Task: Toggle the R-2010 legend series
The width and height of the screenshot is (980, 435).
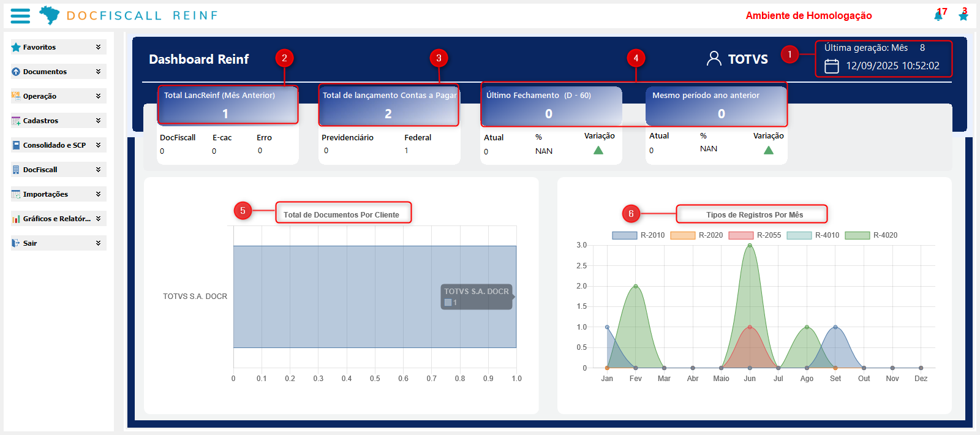Action: [638, 235]
